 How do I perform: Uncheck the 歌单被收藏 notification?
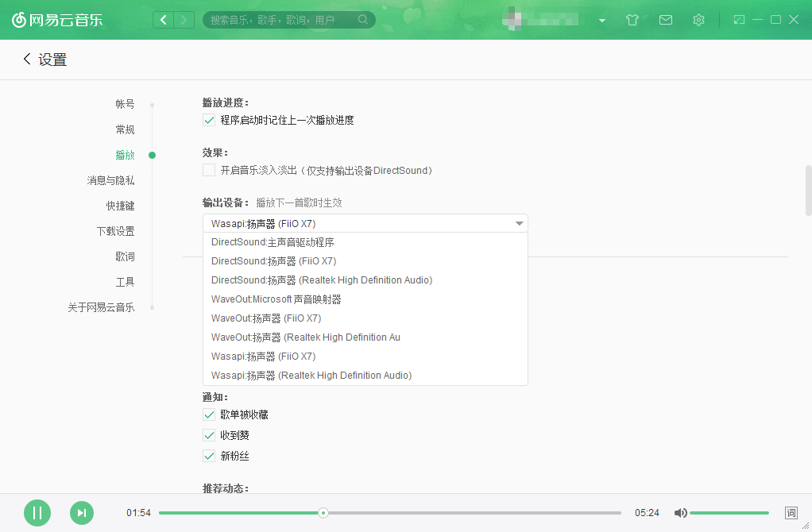209,414
